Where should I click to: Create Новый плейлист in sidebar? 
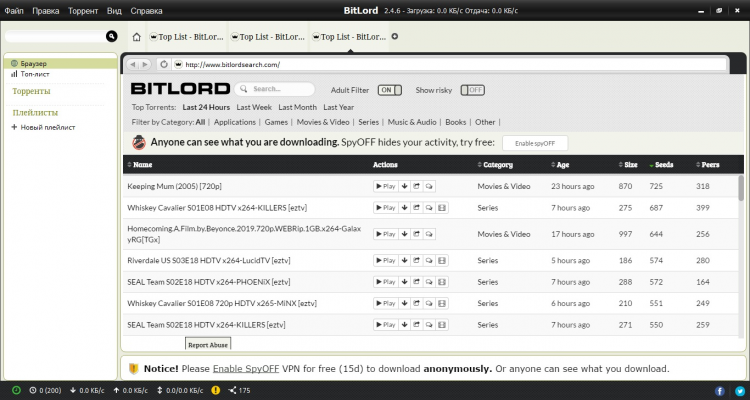tap(44, 127)
